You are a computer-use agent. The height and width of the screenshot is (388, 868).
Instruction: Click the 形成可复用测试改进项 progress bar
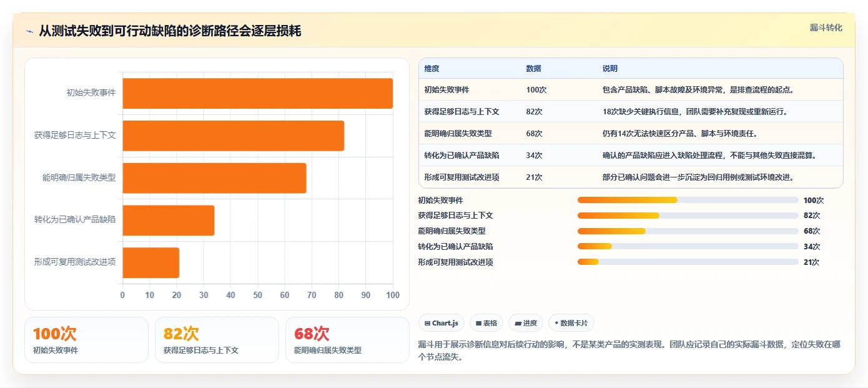(x=688, y=262)
